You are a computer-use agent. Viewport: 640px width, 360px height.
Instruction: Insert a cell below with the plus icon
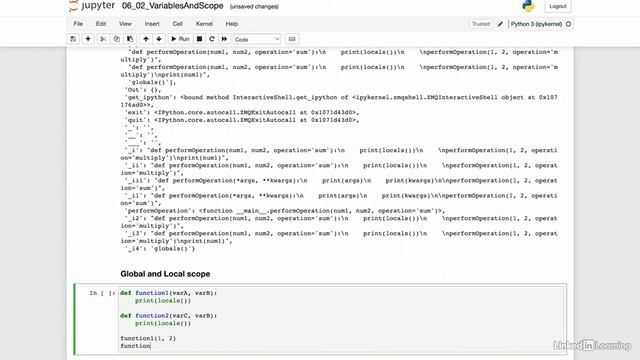[x=88, y=39]
